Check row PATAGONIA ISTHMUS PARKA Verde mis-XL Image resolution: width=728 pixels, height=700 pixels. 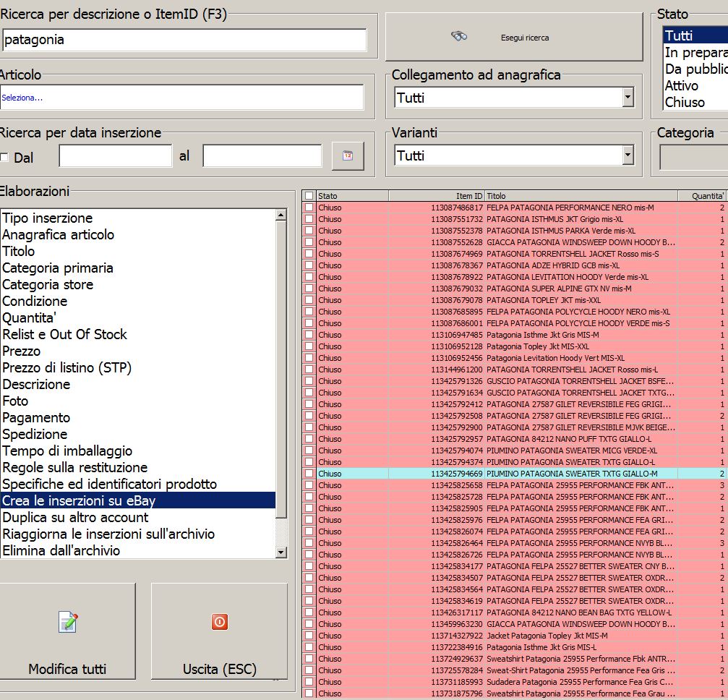coord(309,231)
